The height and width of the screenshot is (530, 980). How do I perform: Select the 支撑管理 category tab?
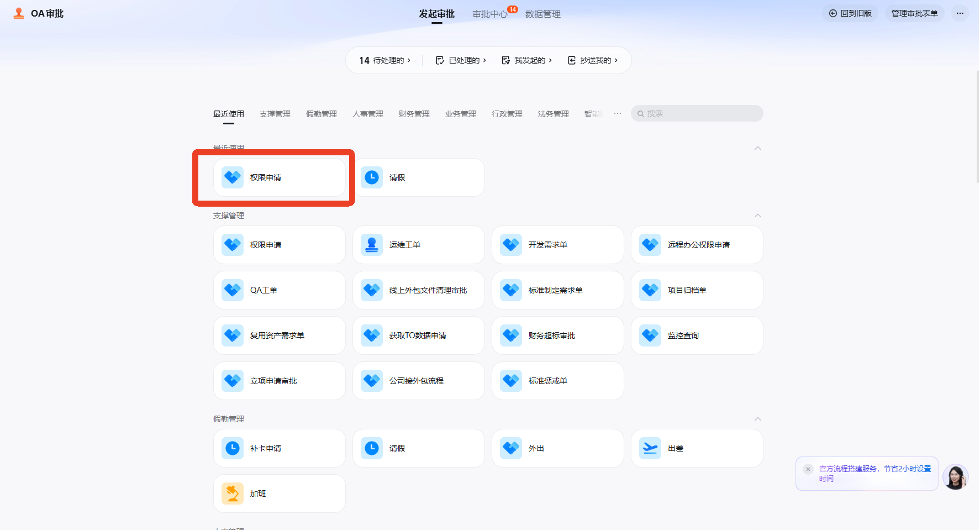pos(275,114)
